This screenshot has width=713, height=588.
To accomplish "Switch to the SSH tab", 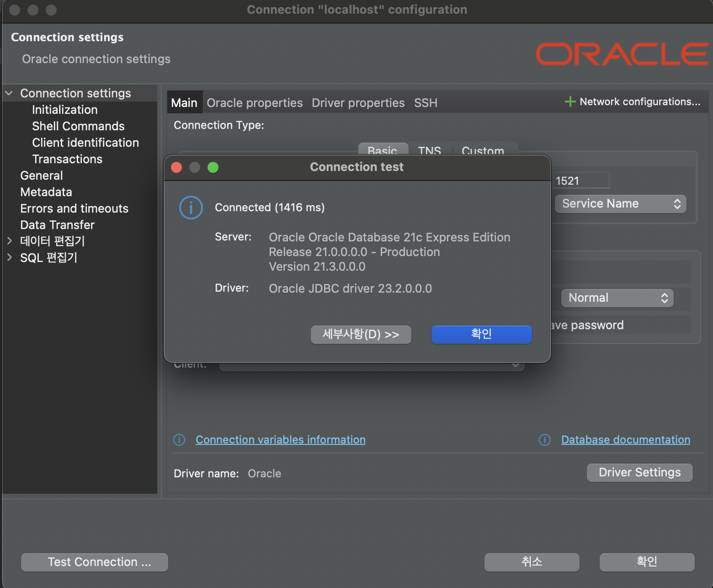I will click(426, 103).
